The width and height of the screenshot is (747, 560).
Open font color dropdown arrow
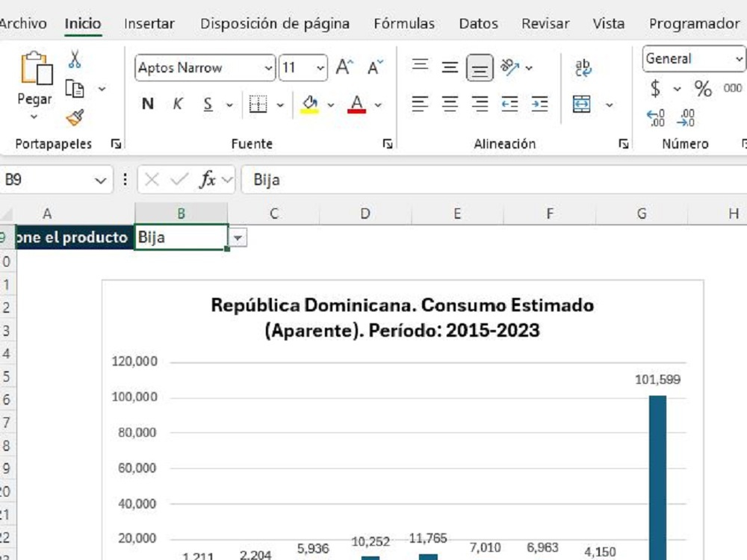pos(378,105)
